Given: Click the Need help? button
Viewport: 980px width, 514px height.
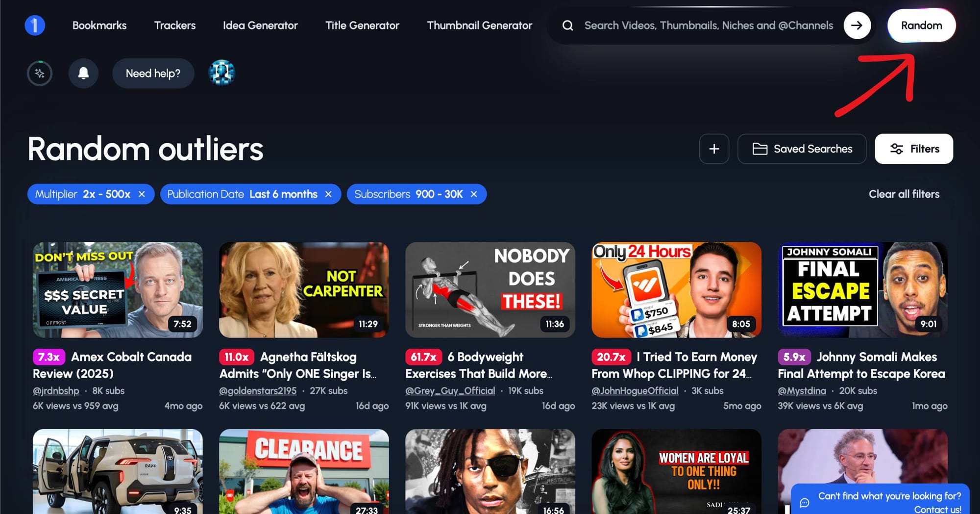Looking at the screenshot, I should (153, 74).
